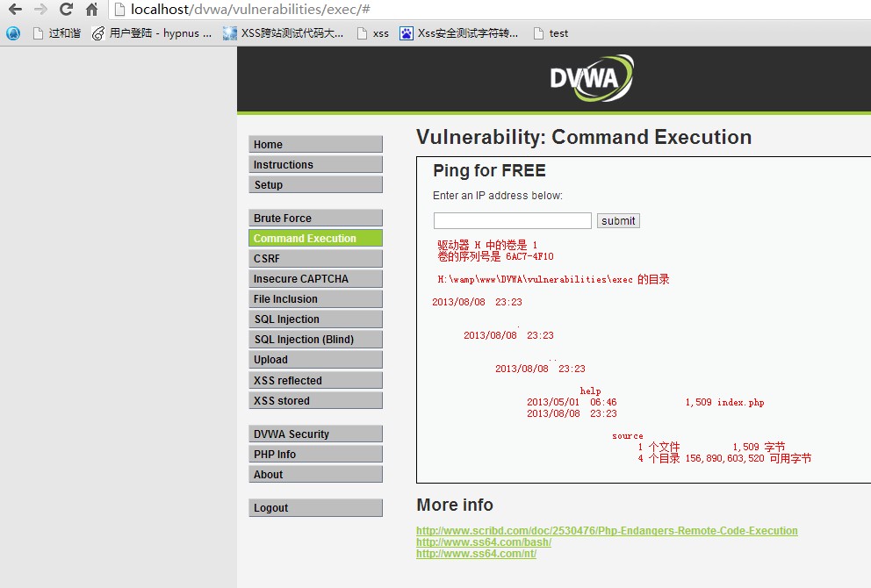Open the xss bookmark

(x=373, y=33)
